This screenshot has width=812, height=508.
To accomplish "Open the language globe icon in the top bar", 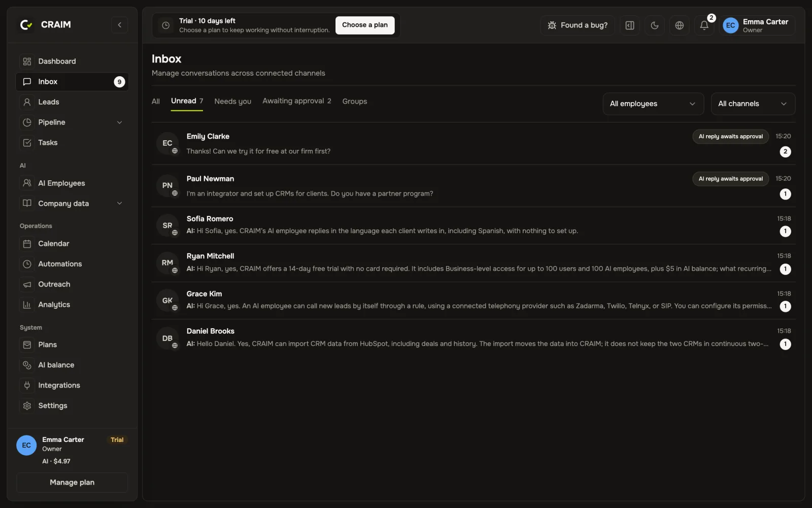I will coord(680,25).
